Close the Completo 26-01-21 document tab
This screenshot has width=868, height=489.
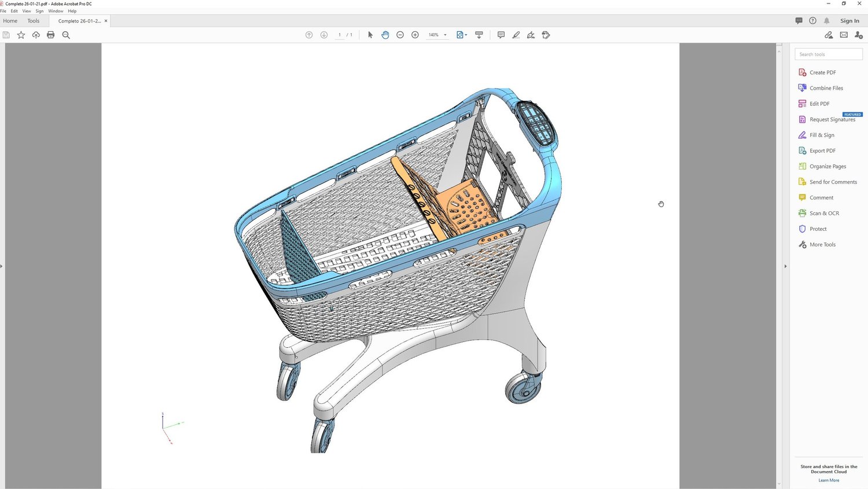click(x=106, y=21)
